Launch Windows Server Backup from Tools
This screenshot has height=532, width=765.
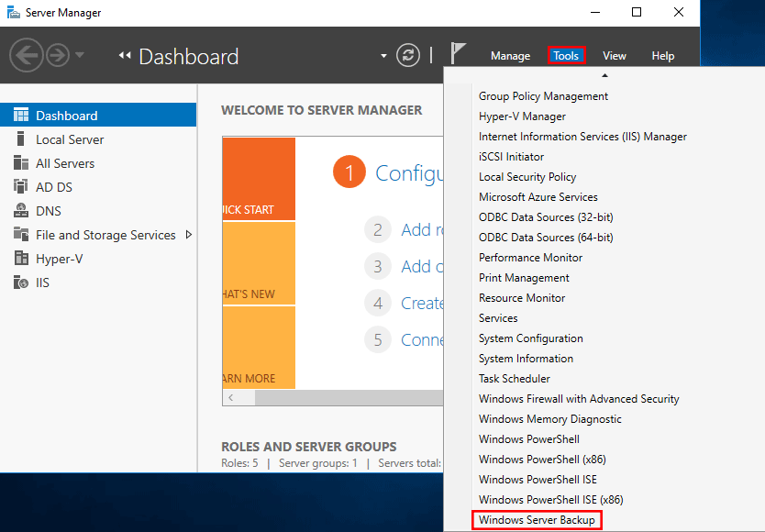[536, 519]
